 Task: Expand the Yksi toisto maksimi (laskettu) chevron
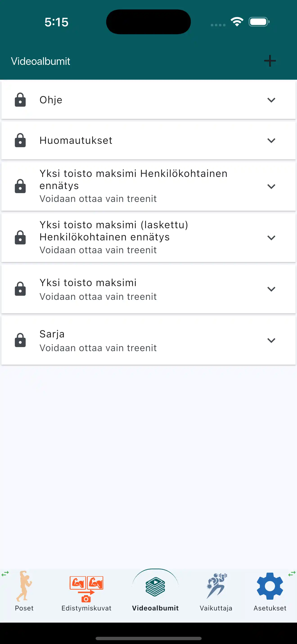[271, 237]
